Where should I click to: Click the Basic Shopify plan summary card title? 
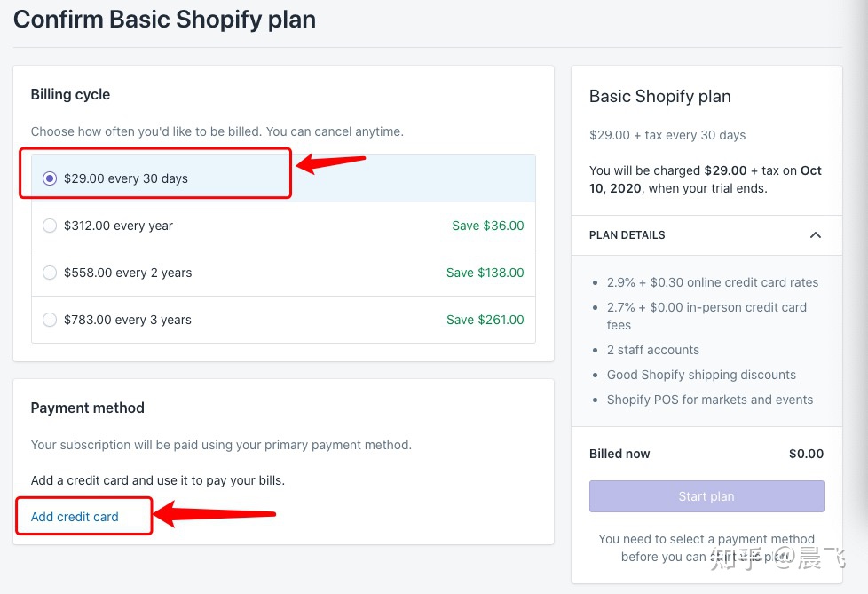point(659,97)
